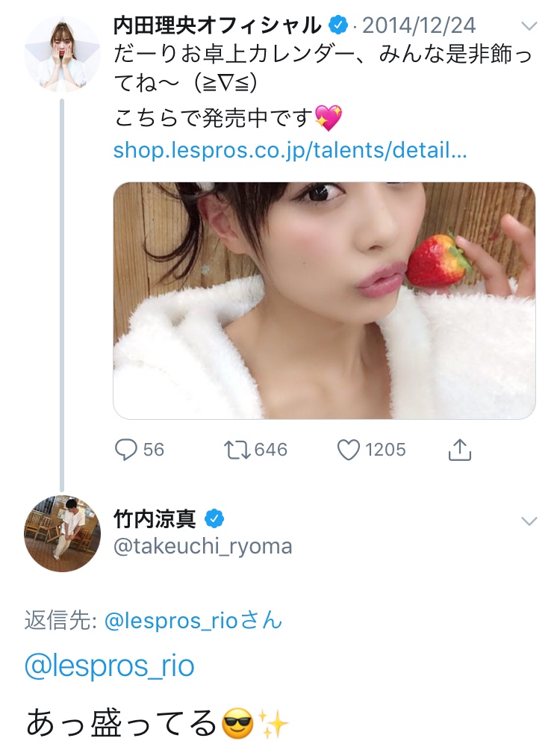
Task: Retweet the calendar tweet
Action: tap(237, 450)
